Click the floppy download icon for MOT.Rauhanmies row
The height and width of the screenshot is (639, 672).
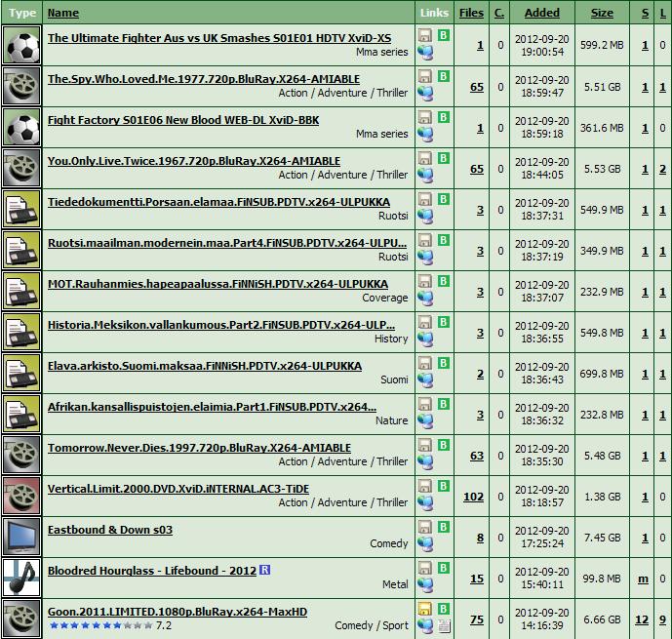425,281
